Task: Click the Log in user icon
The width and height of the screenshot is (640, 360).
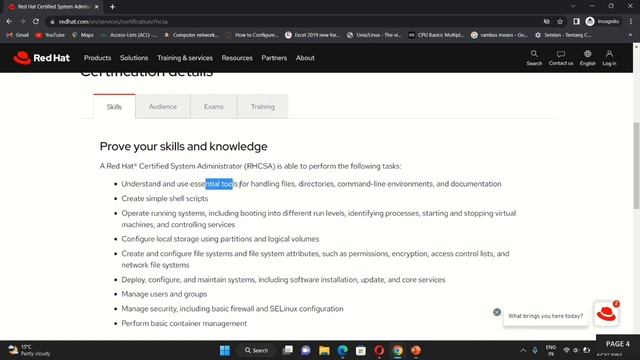Action: [609, 58]
